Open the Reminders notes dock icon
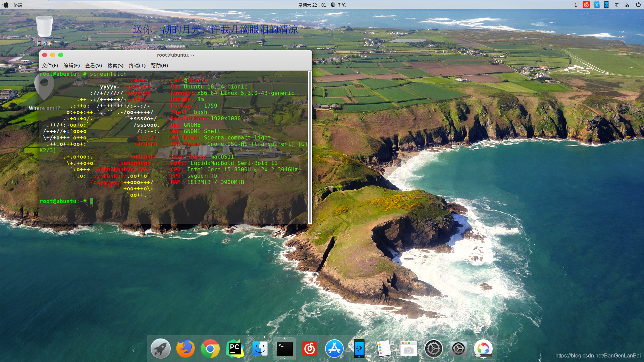The width and height of the screenshot is (644, 362). tap(384, 349)
